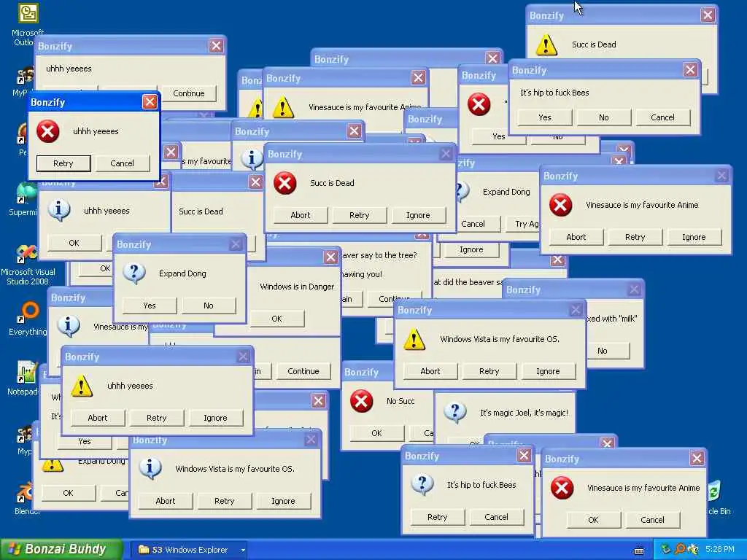
Task: Click question icon in It's magic Joel dialog
Action: coord(455,413)
